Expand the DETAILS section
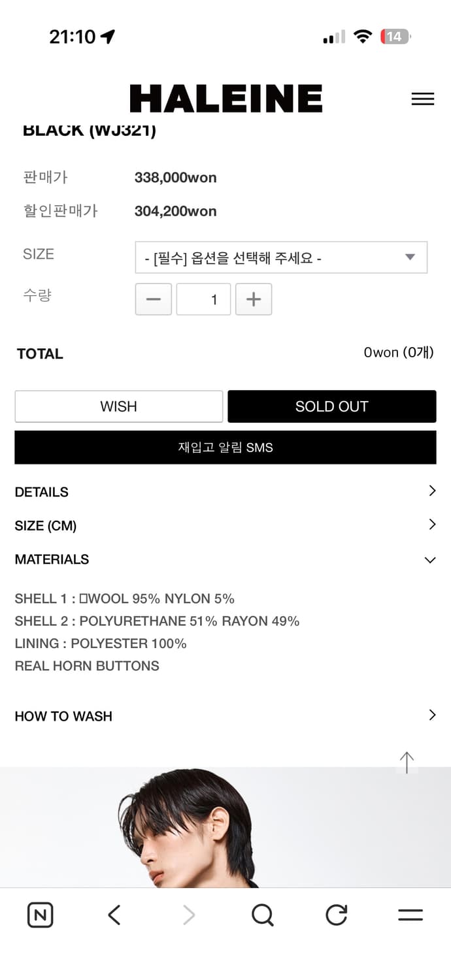The width and height of the screenshot is (451, 980). coord(225,491)
